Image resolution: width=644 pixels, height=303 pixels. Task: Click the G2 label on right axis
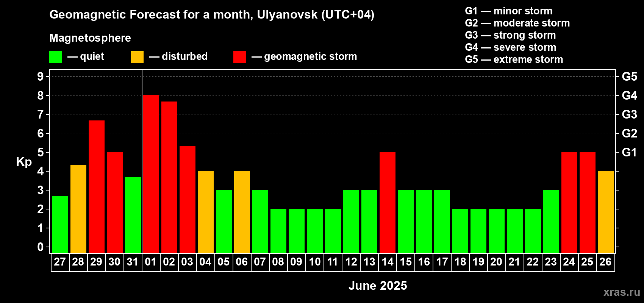pos(630,133)
